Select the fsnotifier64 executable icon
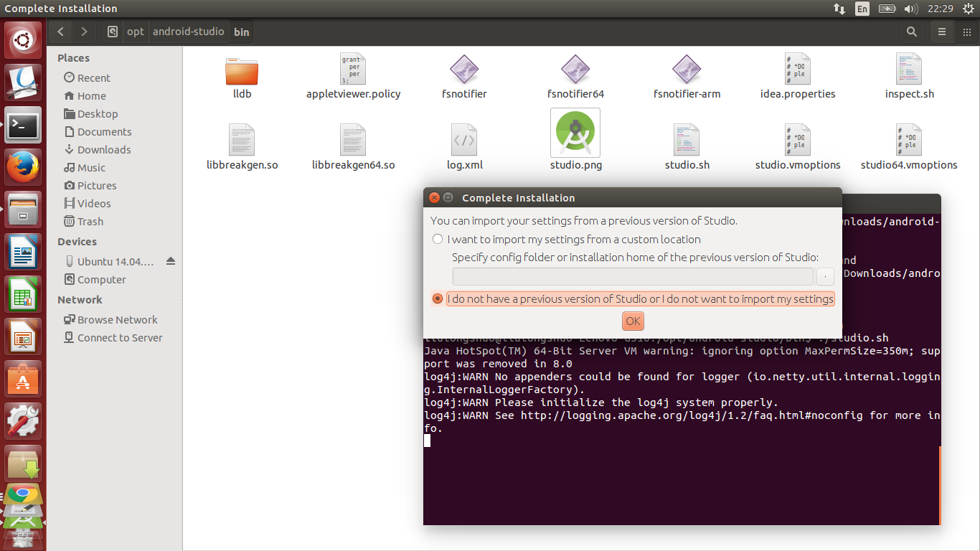The width and height of the screenshot is (980, 551). [575, 70]
